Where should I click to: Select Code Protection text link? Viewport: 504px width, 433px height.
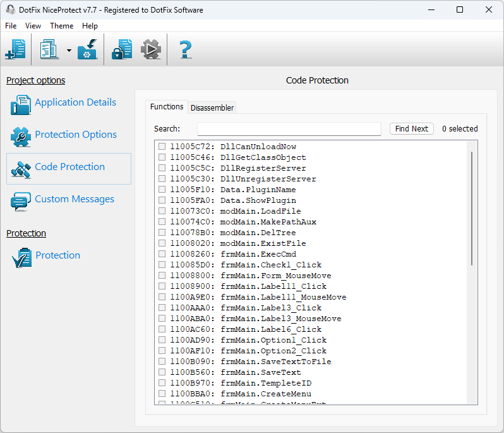pos(69,167)
